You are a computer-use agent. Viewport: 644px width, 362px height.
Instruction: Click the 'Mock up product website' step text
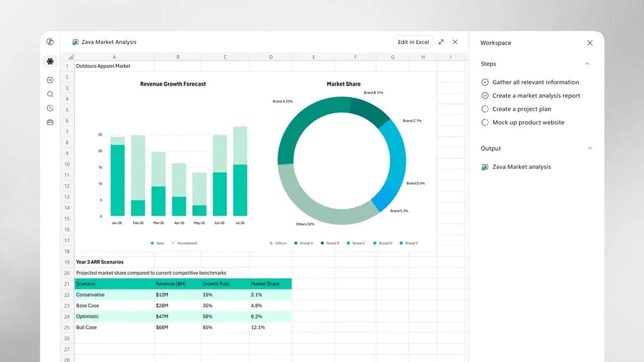pos(528,123)
